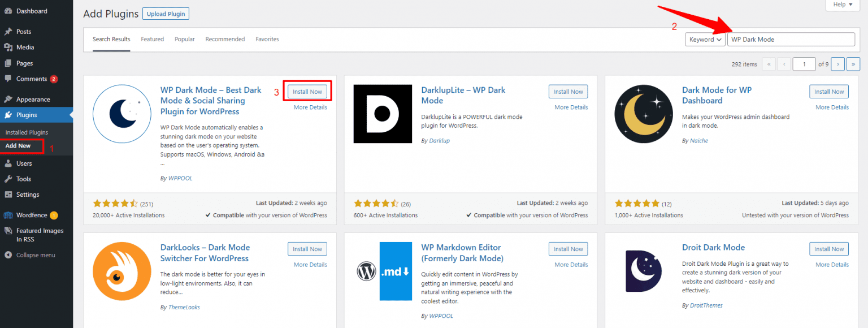Click the Media icon in sidebar

tap(8, 48)
